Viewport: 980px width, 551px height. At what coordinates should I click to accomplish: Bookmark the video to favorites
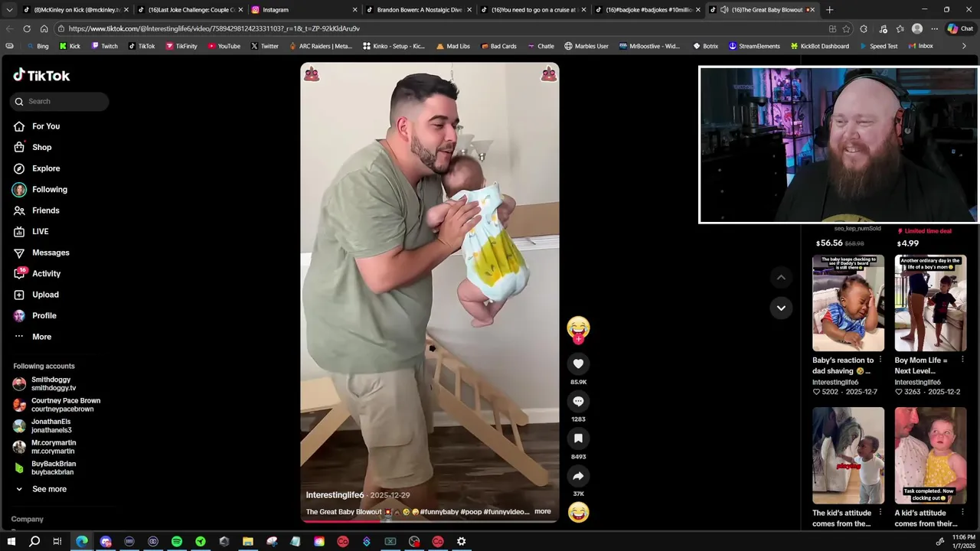578,439
